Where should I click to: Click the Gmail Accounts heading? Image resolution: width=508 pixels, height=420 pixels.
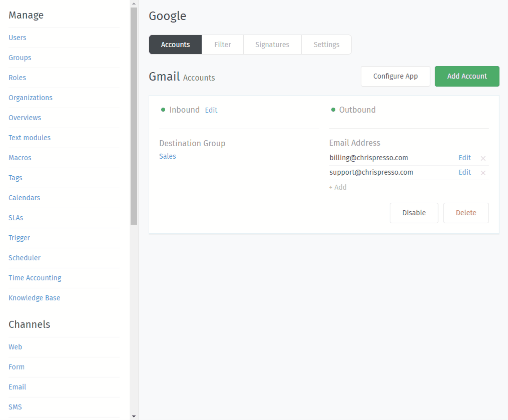[182, 77]
